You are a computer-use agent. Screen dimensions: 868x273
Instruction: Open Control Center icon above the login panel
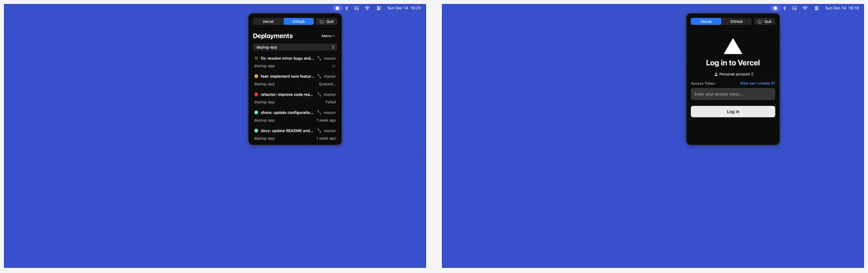click(817, 8)
